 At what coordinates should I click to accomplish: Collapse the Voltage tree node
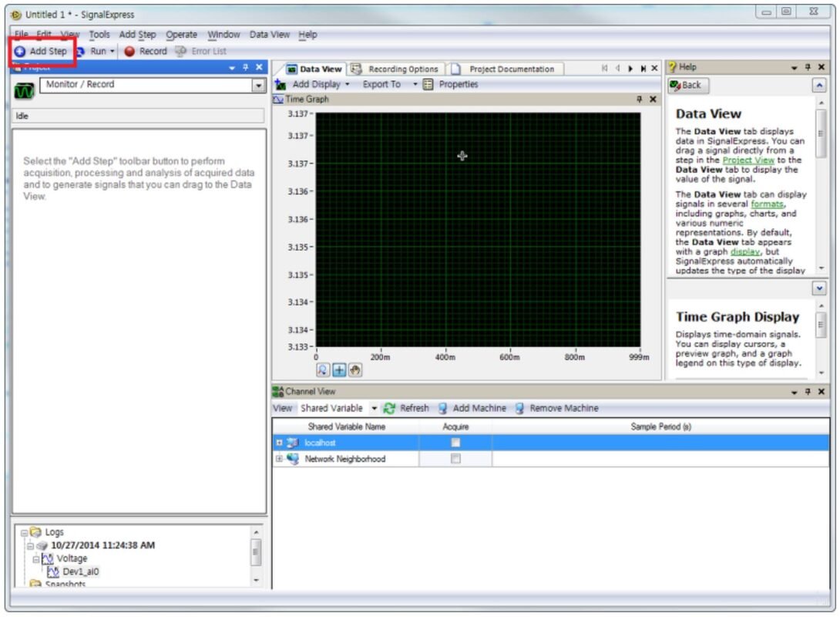[x=36, y=559]
